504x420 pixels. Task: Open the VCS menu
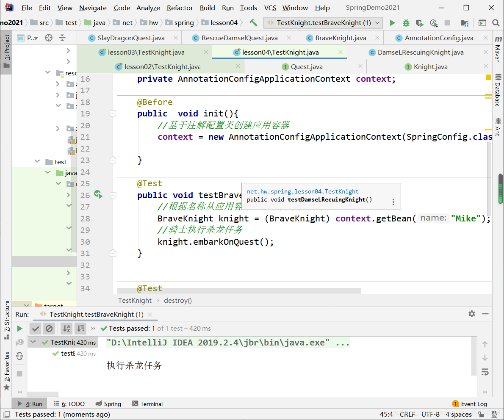click(x=270, y=8)
